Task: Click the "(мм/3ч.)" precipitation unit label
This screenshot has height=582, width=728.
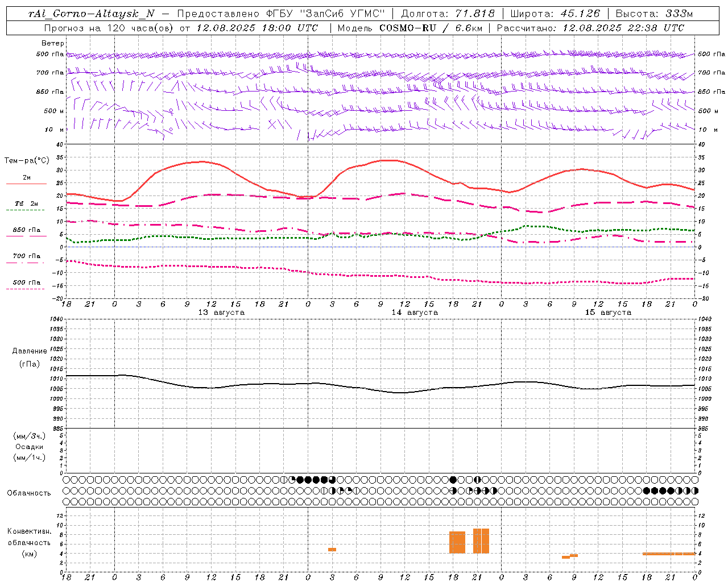Action: coord(29,436)
